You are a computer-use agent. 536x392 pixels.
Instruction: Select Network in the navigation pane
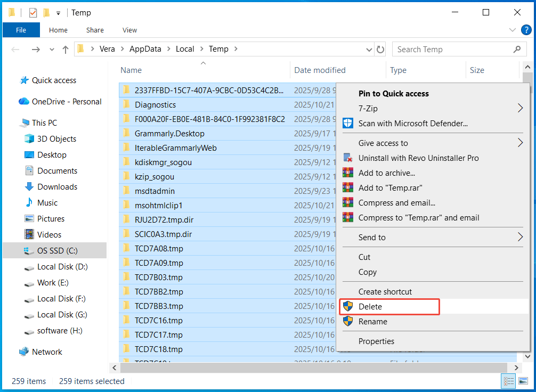click(47, 352)
